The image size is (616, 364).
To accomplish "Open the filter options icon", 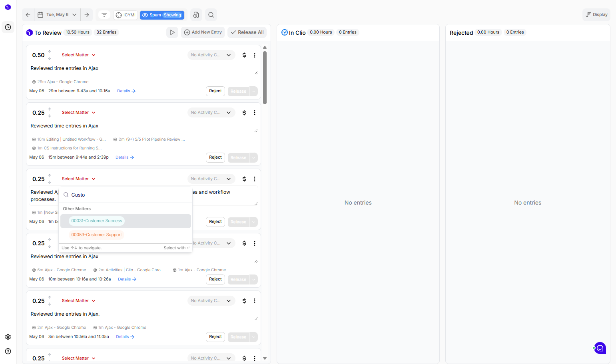I will pos(104,15).
